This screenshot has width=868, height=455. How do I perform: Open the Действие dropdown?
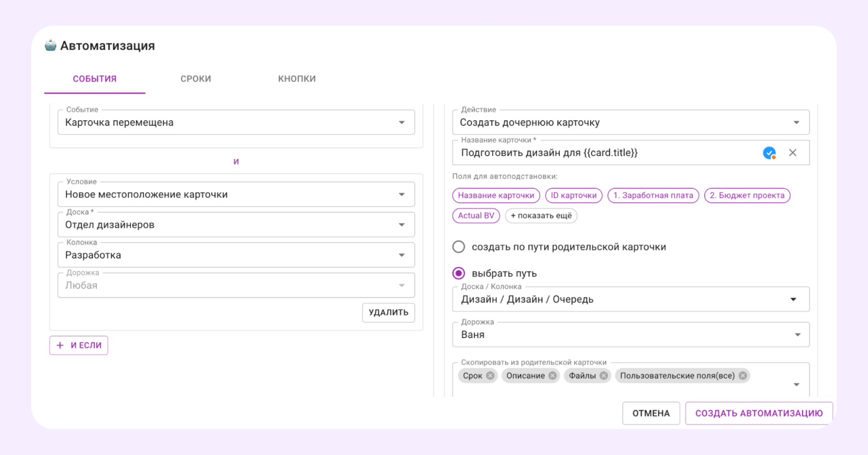[631, 122]
